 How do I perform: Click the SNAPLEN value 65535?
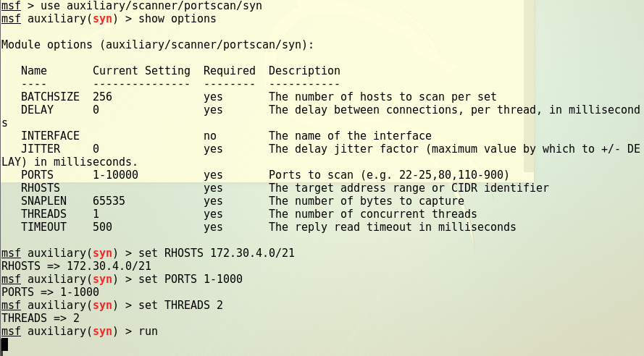(x=109, y=201)
